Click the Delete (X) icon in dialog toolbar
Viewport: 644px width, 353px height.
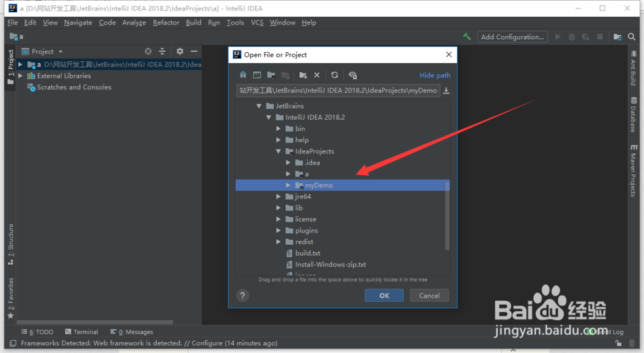[x=317, y=75]
